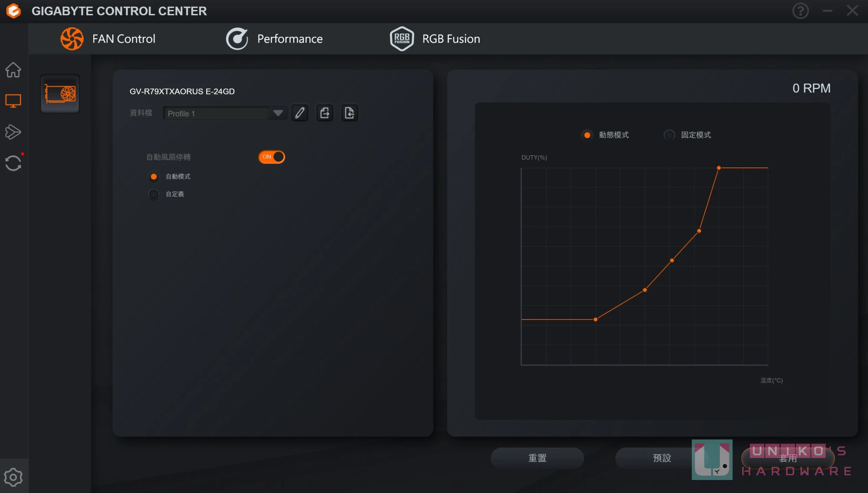The image size is (868, 493).
Task: Open the send-arrow icon in sidebar
Action: pyautogui.click(x=13, y=132)
